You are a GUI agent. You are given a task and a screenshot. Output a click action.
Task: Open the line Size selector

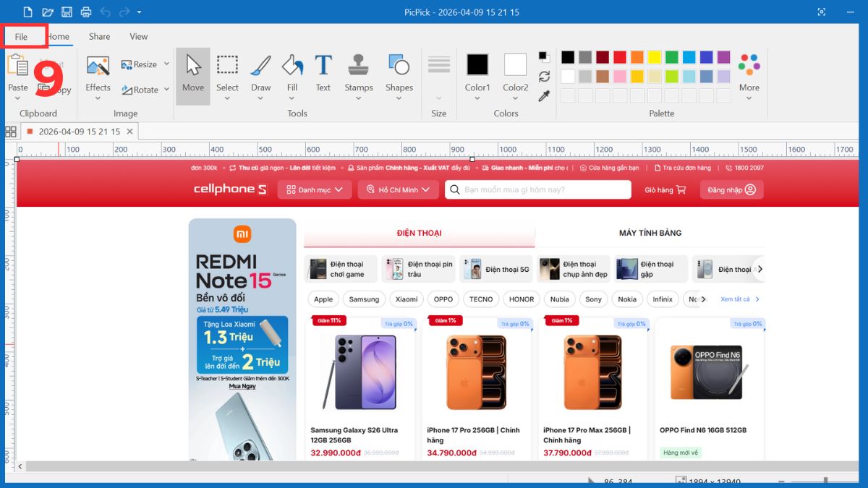tap(439, 78)
